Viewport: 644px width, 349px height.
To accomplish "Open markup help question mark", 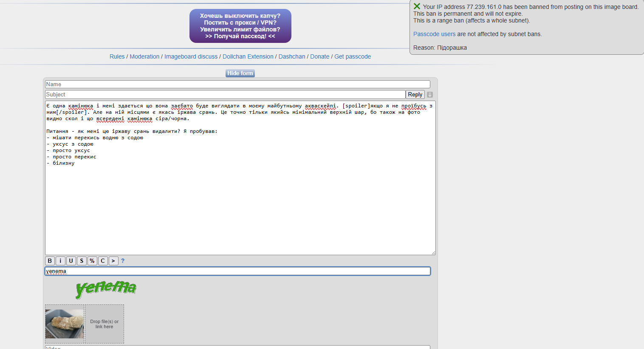I will 123,261.
